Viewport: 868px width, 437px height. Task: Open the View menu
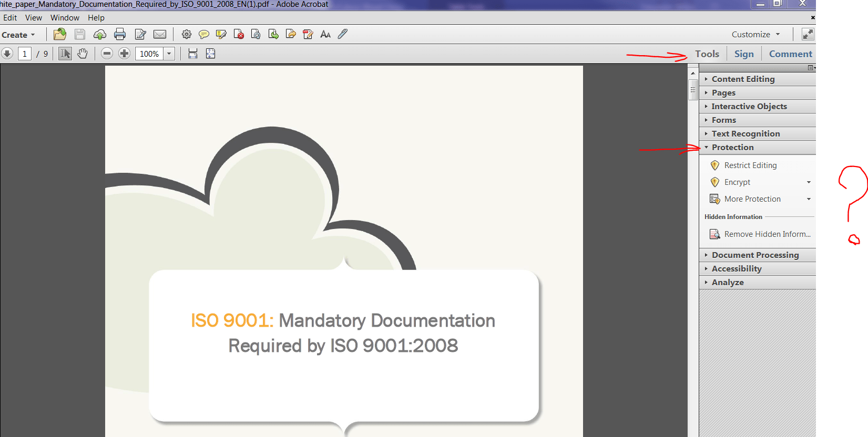(34, 18)
